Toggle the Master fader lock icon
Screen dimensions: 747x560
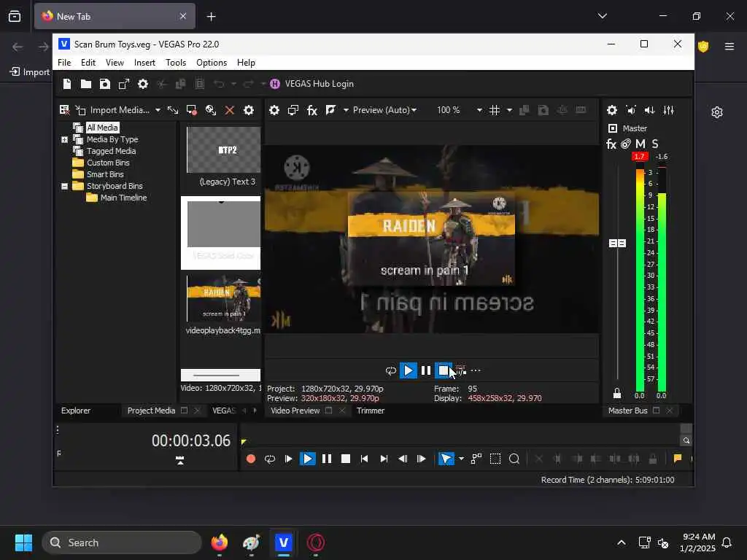(617, 393)
